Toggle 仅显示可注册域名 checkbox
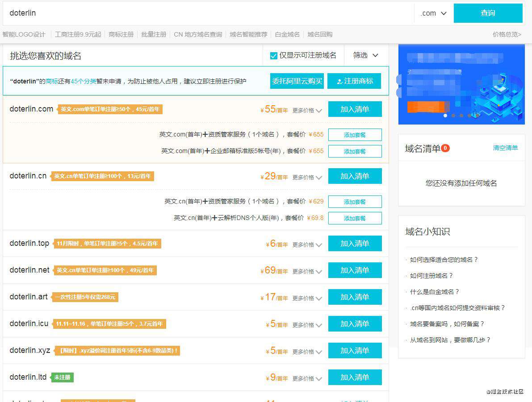Screen dimensions: 532x402 273,56
